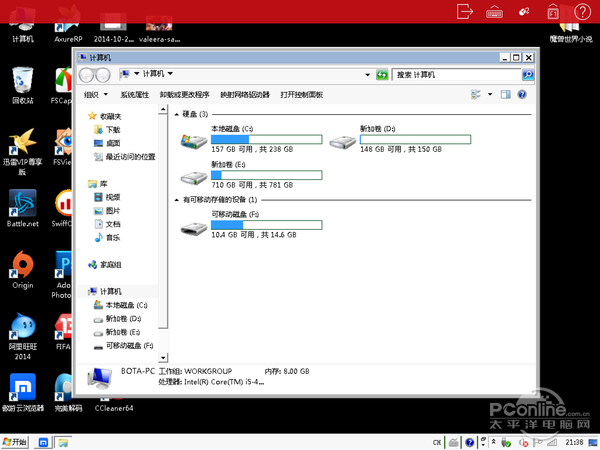The image size is (600, 450).
Task: Click 打开控制面板 button
Action: (x=301, y=95)
